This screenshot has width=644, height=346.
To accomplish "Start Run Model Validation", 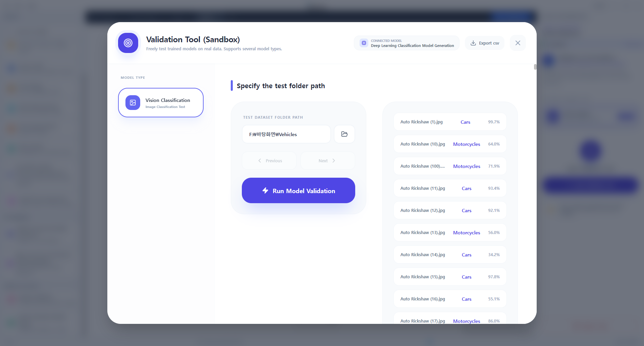I will pyautogui.click(x=299, y=190).
